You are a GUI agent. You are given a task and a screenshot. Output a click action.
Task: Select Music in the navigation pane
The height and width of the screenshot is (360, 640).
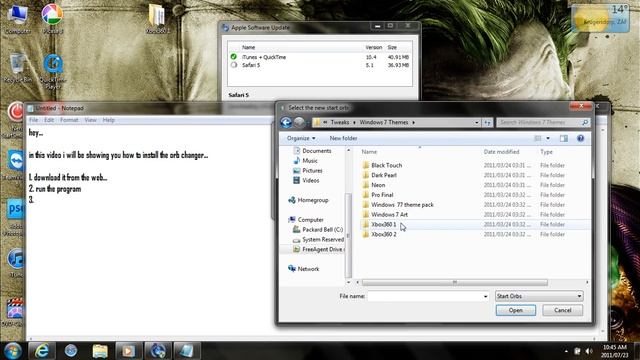point(305,161)
